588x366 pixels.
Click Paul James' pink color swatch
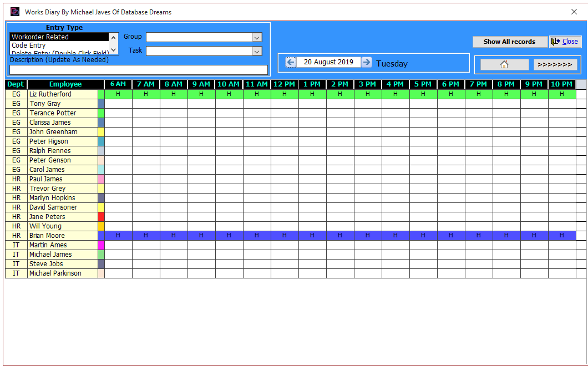coord(102,179)
